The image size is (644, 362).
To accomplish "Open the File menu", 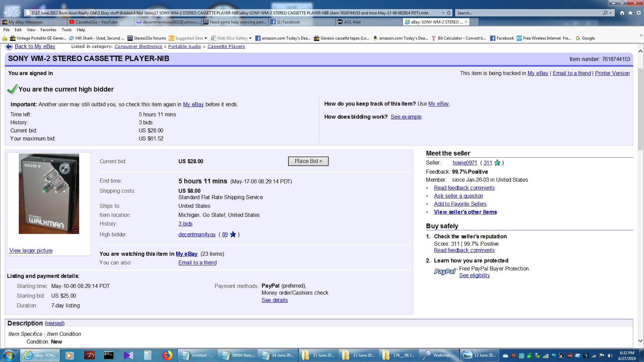I will tap(6, 29).
